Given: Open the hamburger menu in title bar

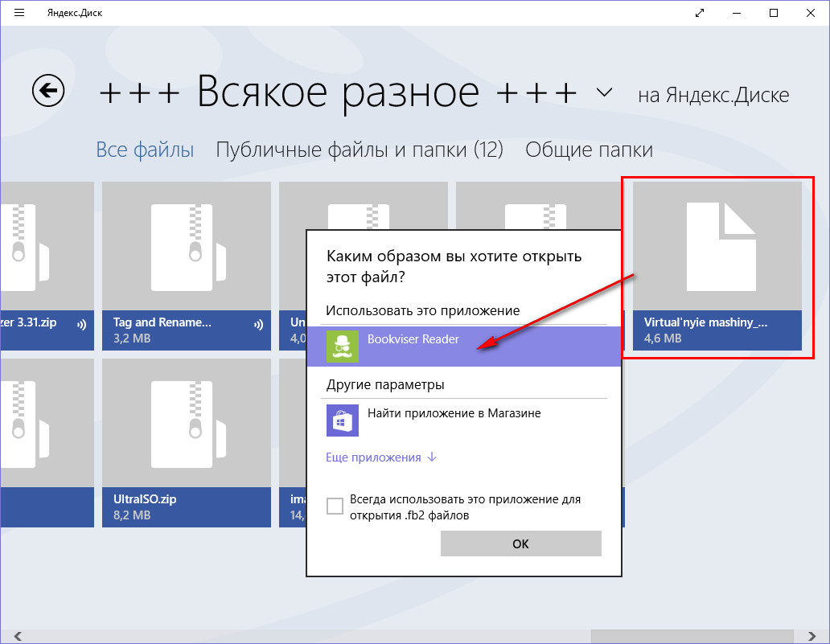Looking at the screenshot, I should tap(19, 13).
